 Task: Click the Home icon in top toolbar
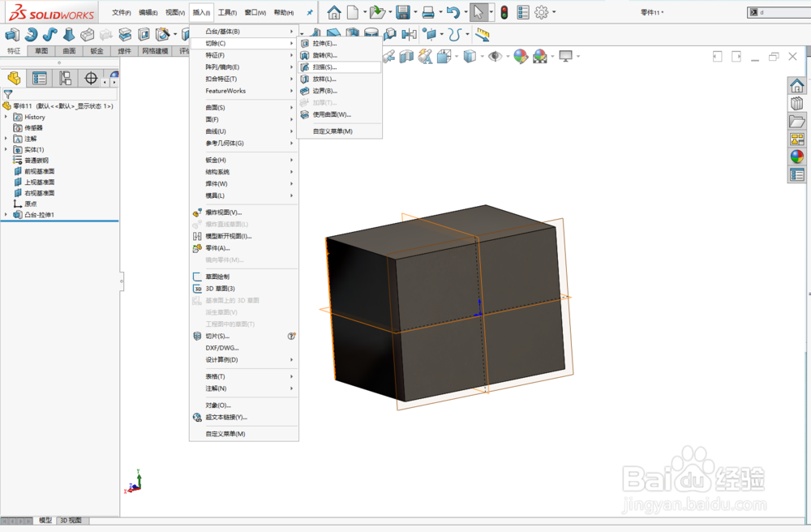(x=334, y=12)
